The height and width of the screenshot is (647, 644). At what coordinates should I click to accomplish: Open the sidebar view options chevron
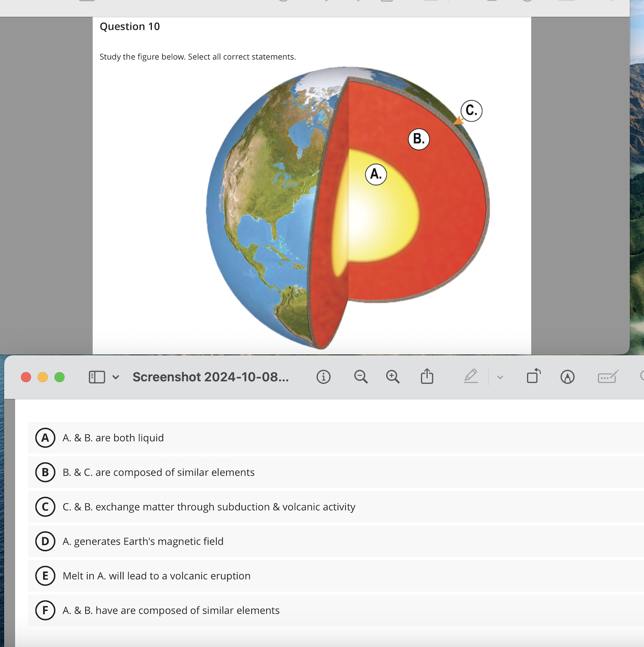(x=116, y=377)
